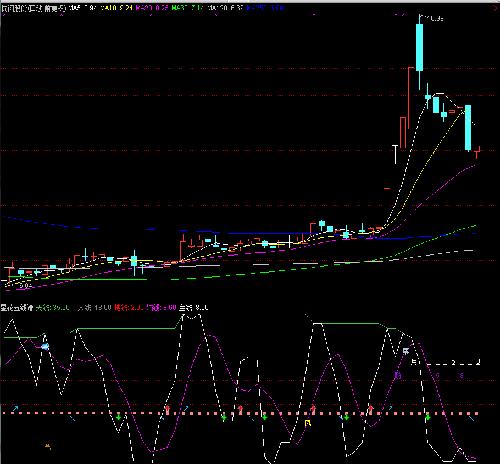Select the green moving average legend label
Image resolution: width=500 pixels, height=464 pixels.
pyautogui.click(x=187, y=8)
